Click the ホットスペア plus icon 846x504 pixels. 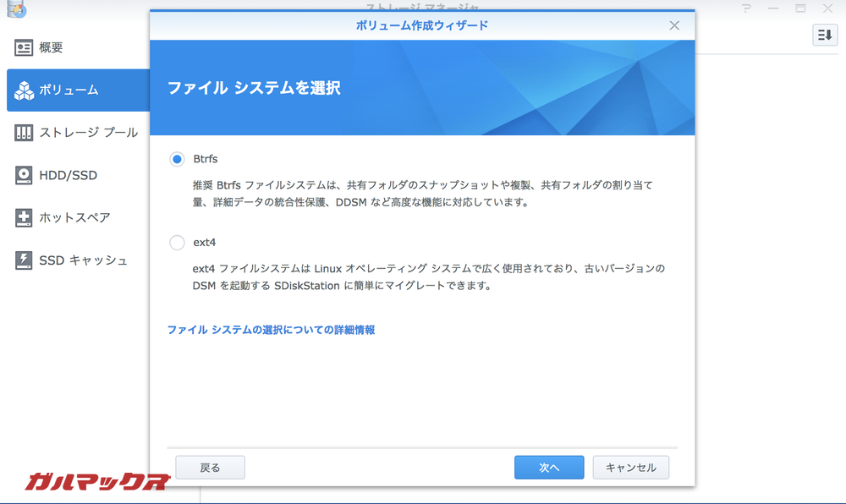[x=24, y=217]
